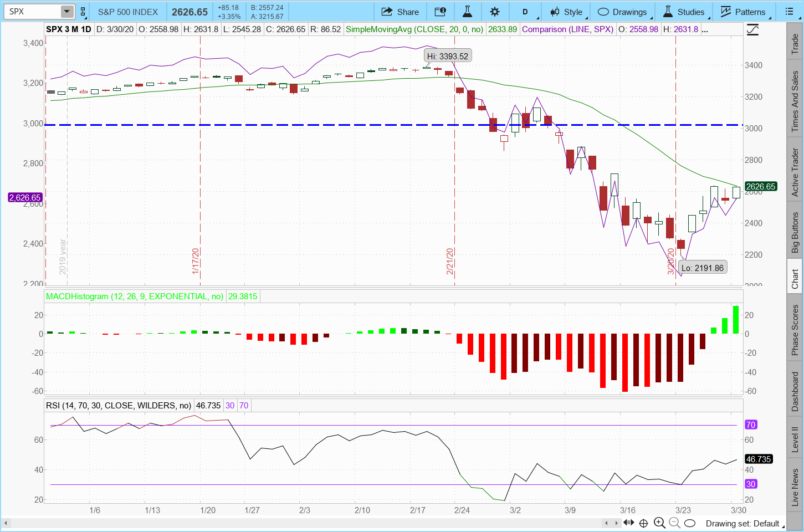Open the Dashboard sidebar tab
This screenshot has height=532, width=804.
(x=795, y=389)
